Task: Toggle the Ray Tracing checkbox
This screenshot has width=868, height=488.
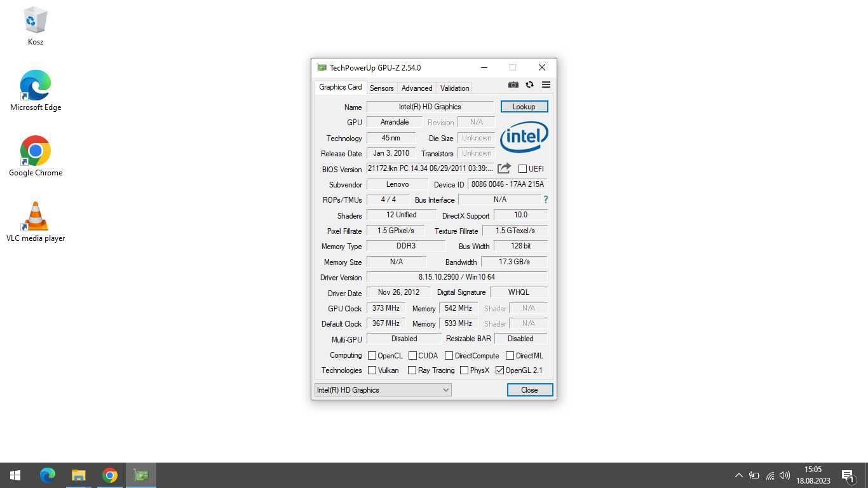Action: [x=412, y=370]
